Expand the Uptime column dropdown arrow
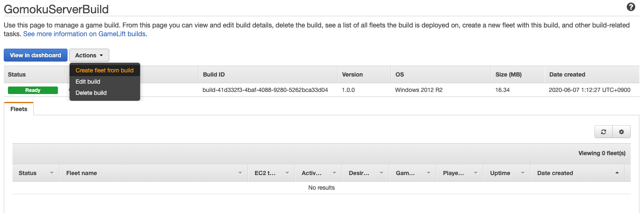 coord(523,173)
